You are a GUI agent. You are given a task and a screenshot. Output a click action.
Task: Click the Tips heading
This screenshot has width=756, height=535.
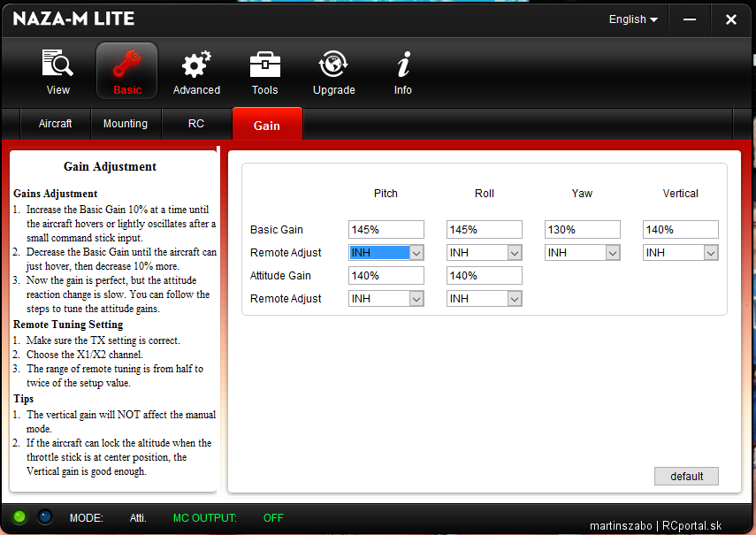tap(24, 399)
